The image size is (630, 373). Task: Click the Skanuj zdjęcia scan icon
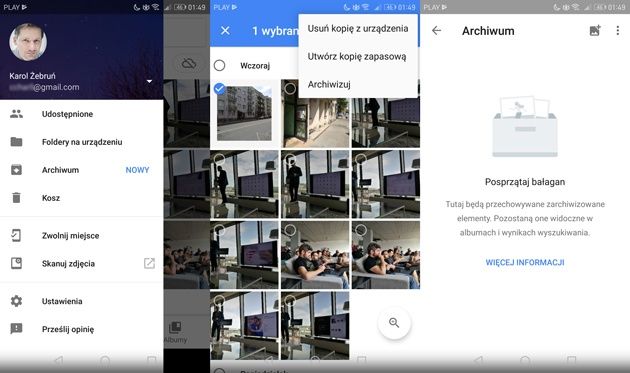point(16,264)
